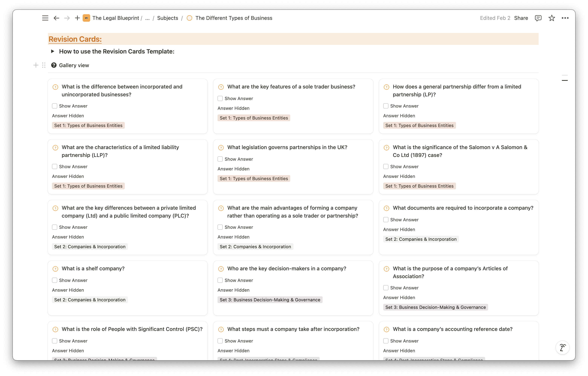Click the drag handle beside Gallery view
Screen dimensions: 588x376
pyautogui.click(x=44, y=65)
